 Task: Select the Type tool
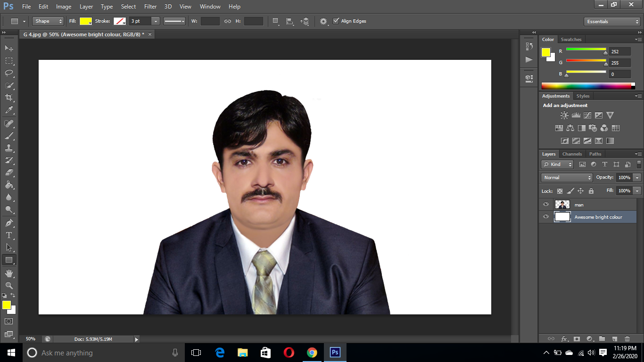8,234
